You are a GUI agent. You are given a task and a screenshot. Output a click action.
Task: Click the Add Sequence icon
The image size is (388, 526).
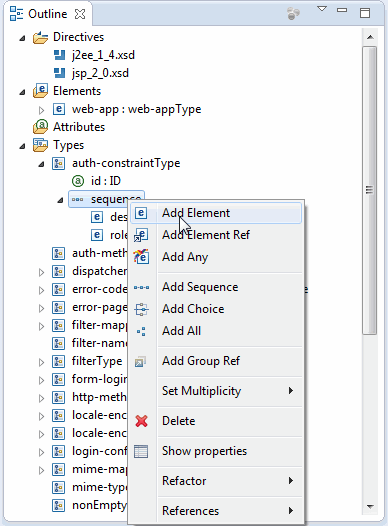(x=141, y=287)
